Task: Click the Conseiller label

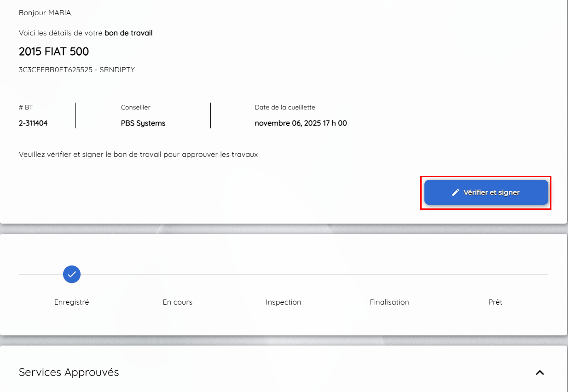Action: click(136, 107)
